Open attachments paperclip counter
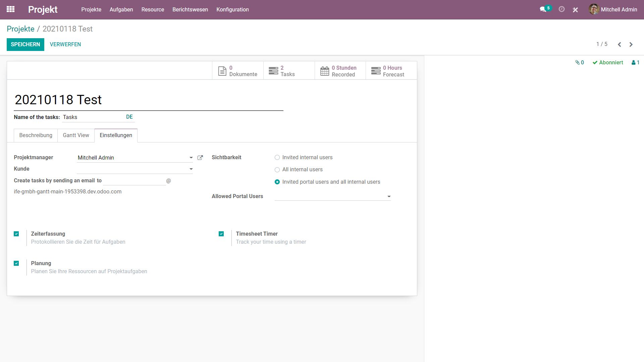 click(x=580, y=62)
